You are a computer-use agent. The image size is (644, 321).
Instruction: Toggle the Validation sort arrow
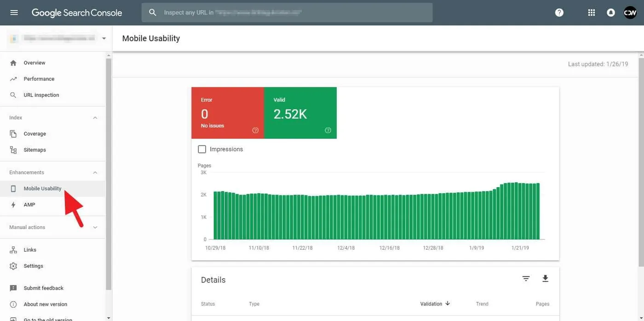tap(448, 304)
